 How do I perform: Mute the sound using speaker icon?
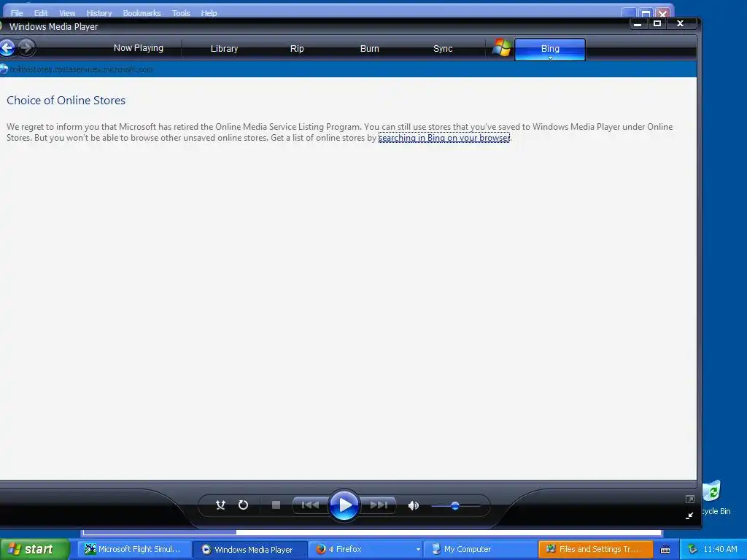[x=413, y=505]
